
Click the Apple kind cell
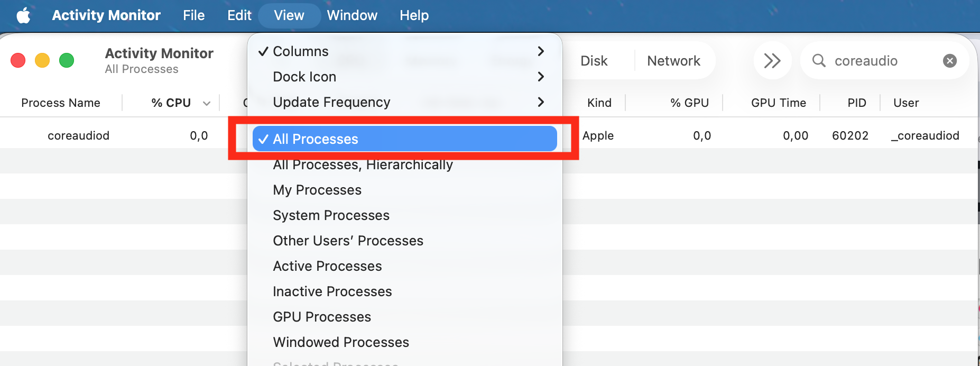point(598,135)
